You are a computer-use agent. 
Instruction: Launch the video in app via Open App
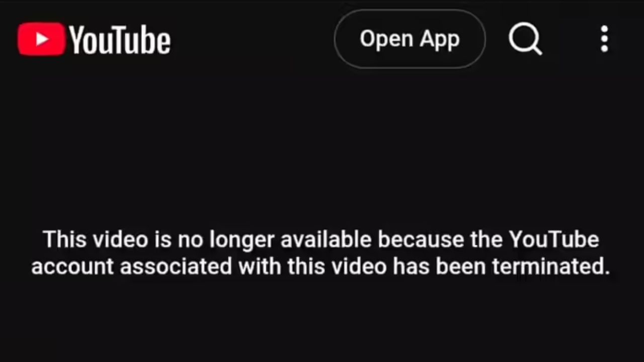coord(410,39)
